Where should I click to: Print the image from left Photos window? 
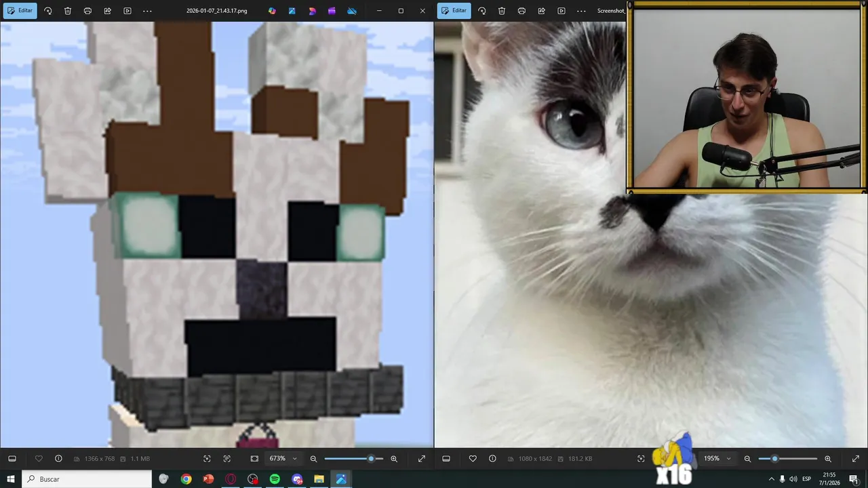[x=87, y=11]
